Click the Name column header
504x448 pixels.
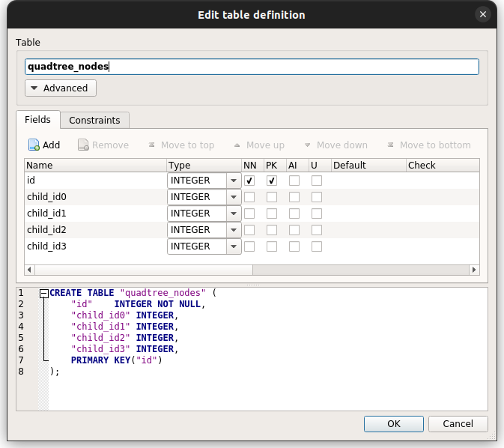pyautogui.click(x=95, y=166)
